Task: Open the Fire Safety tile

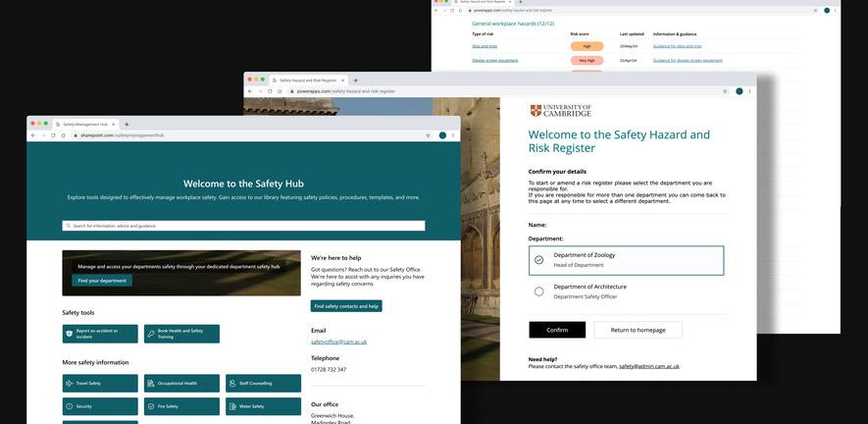Action: pyautogui.click(x=181, y=406)
